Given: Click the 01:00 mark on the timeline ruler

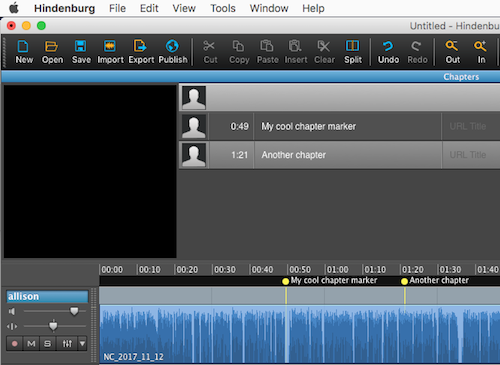Looking at the screenshot, I should [x=337, y=269].
